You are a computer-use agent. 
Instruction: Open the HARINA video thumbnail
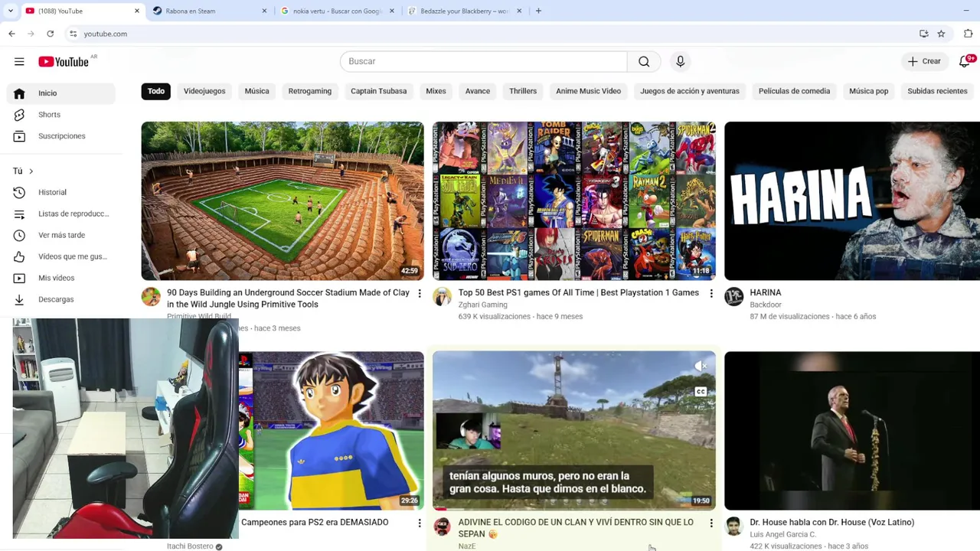pyautogui.click(x=852, y=201)
